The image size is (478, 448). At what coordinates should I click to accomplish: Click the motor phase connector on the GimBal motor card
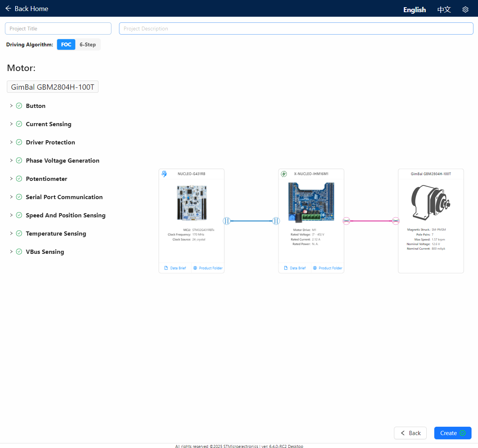pyautogui.click(x=396, y=221)
